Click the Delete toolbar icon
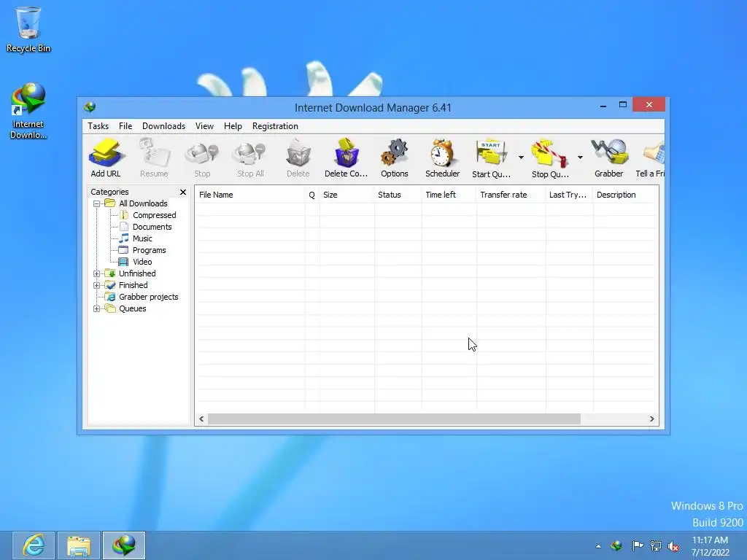747x560 pixels. (x=298, y=158)
